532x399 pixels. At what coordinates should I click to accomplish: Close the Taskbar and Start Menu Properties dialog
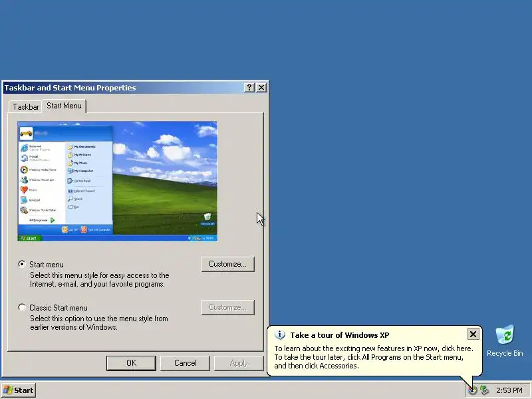click(x=261, y=88)
